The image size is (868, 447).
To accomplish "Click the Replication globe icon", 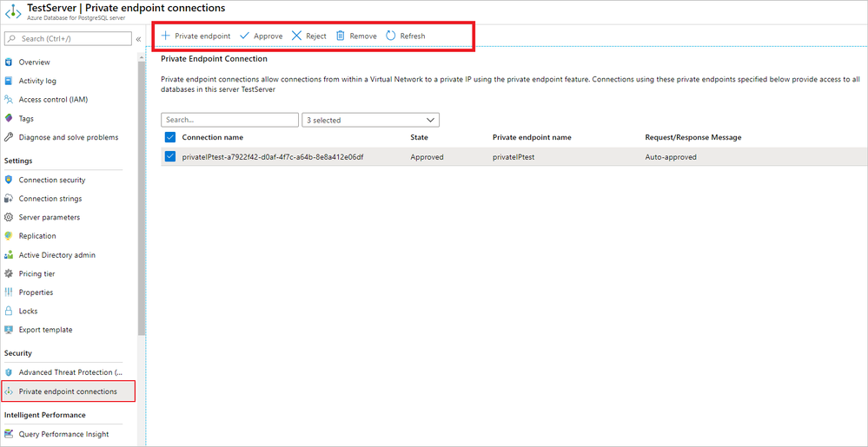I will (x=9, y=236).
